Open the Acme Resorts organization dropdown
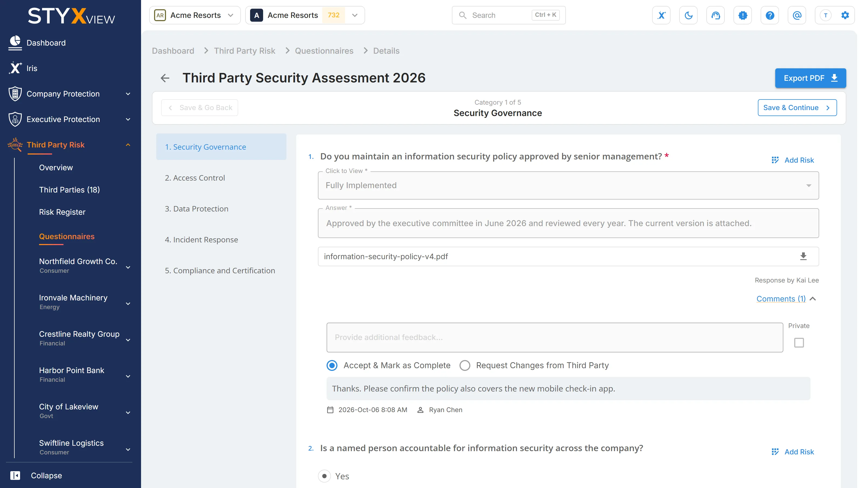The height and width of the screenshot is (488, 868). [195, 15]
